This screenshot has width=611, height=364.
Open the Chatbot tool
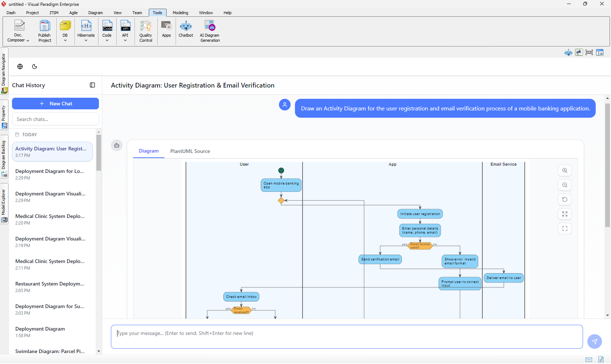tap(186, 31)
